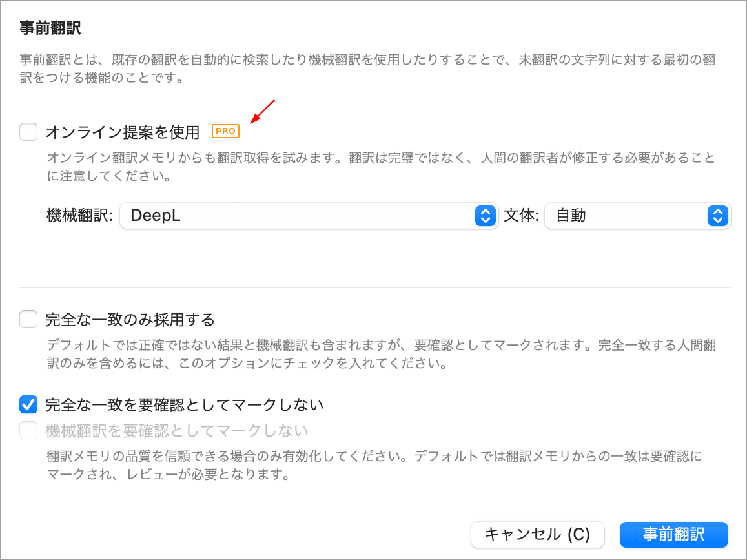Image resolution: width=747 pixels, height=560 pixels.
Task: Click the blue 事前翻訳 button
Action: (x=673, y=535)
